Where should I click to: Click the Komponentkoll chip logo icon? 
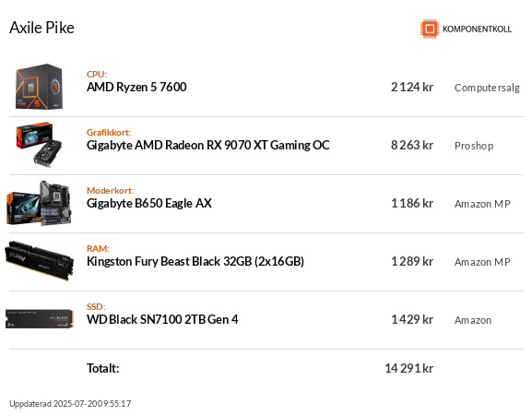430,29
